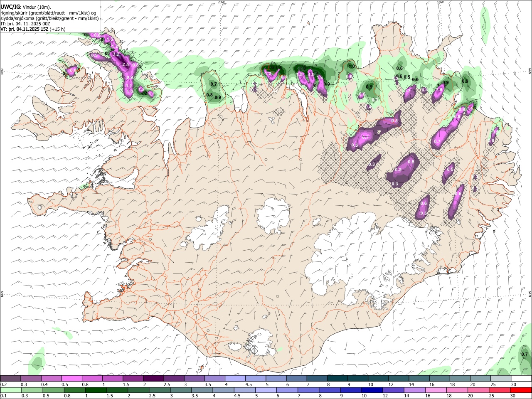Click the 'rigning/skúrir' legend description line
The height and width of the screenshot is (399, 532).
[x=48, y=12]
